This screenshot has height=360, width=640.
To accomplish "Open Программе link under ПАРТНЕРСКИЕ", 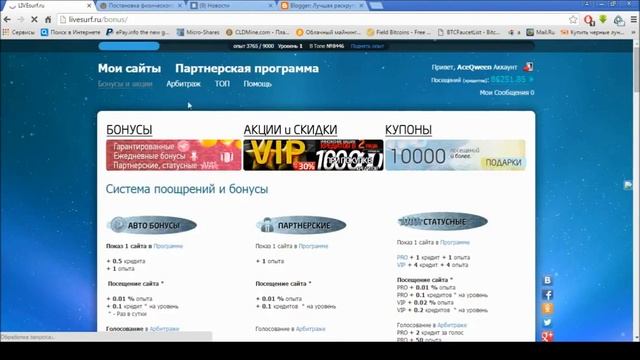I will (x=313, y=246).
